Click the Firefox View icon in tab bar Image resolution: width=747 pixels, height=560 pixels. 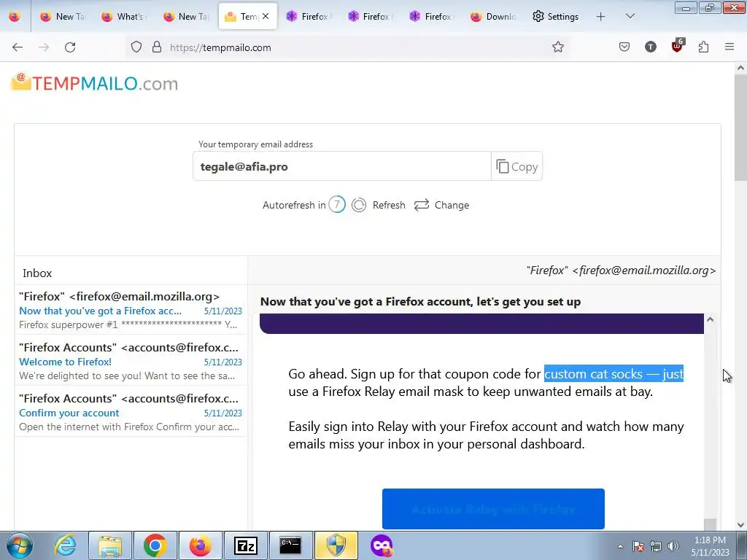(x=15, y=16)
